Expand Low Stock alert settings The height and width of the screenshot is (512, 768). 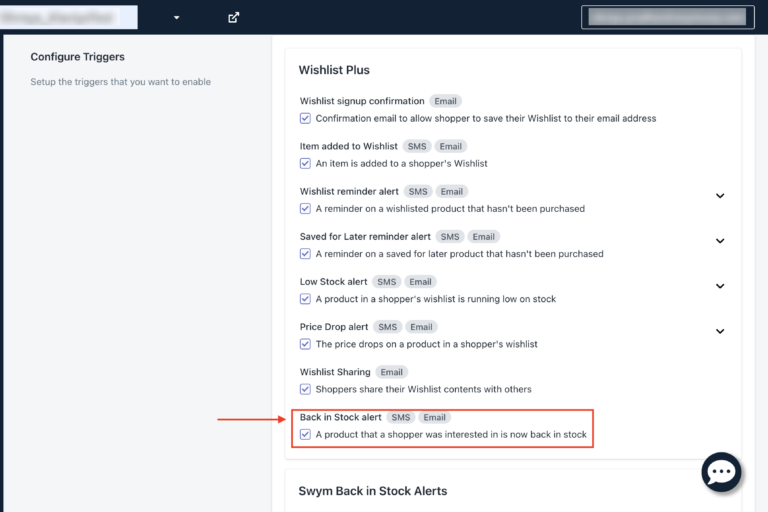click(x=720, y=286)
